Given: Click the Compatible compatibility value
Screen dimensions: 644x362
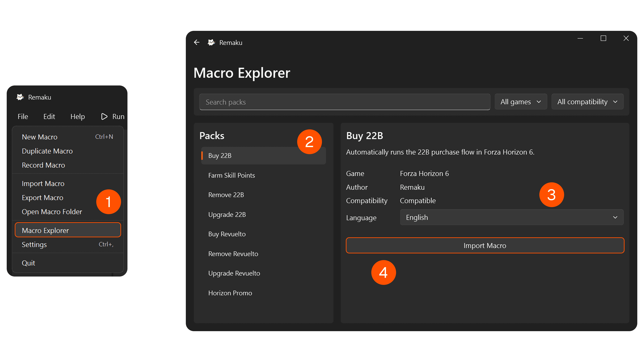Looking at the screenshot, I should tap(418, 201).
